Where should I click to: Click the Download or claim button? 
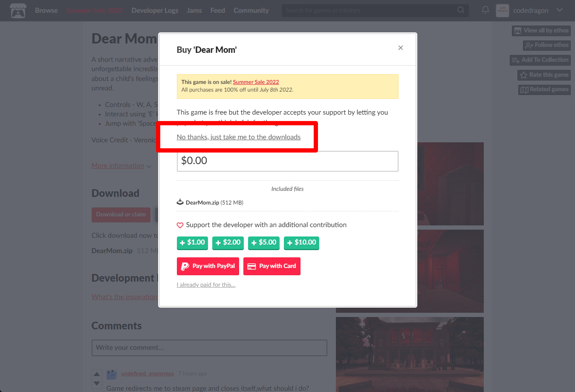click(x=121, y=215)
